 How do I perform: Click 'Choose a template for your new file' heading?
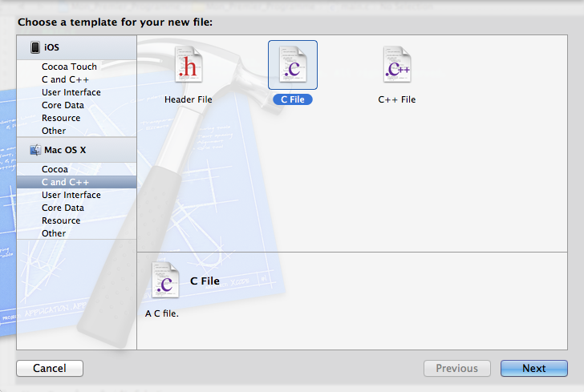point(115,22)
